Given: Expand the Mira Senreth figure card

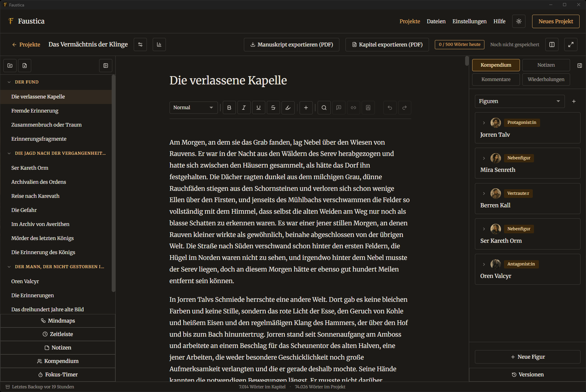Looking at the screenshot, I should tap(484, 158).
